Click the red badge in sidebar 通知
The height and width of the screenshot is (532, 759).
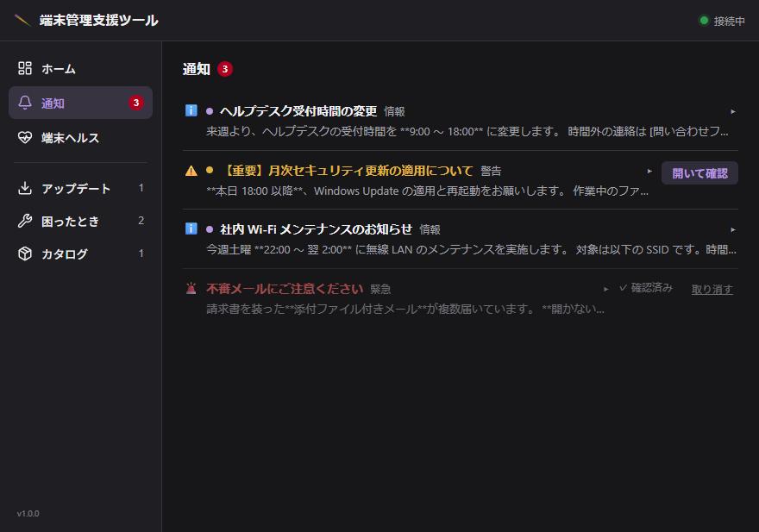pyautogui.click(x=136, y=103)
